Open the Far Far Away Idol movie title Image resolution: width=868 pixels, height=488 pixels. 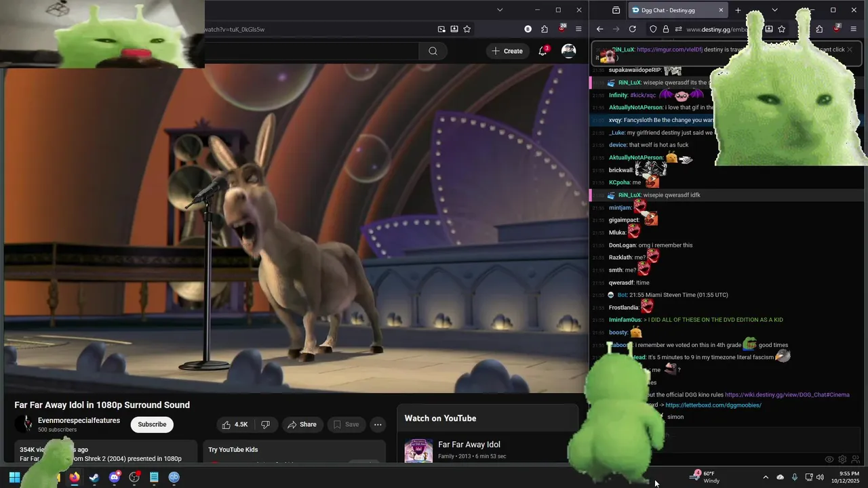(x=469, y=445)
